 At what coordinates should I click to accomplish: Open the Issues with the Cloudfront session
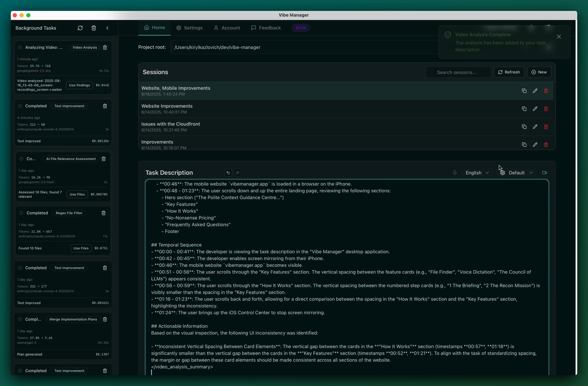tap(346, 127)
